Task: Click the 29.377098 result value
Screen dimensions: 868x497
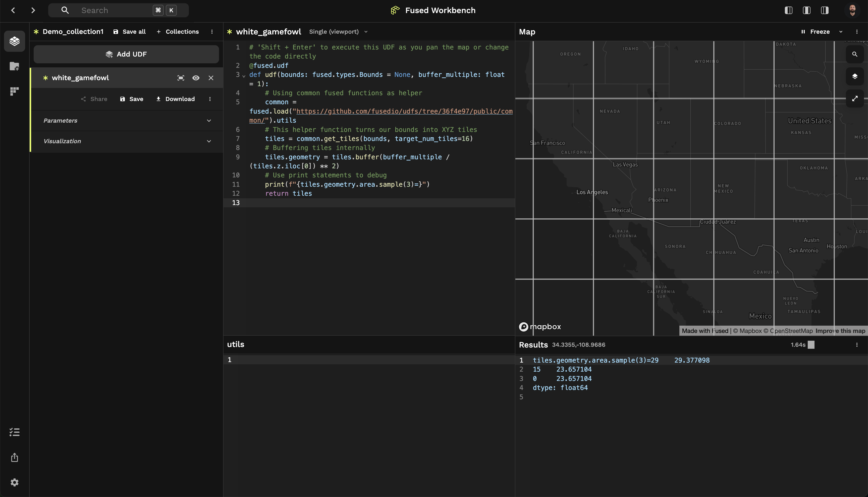Action: point(692,361)
